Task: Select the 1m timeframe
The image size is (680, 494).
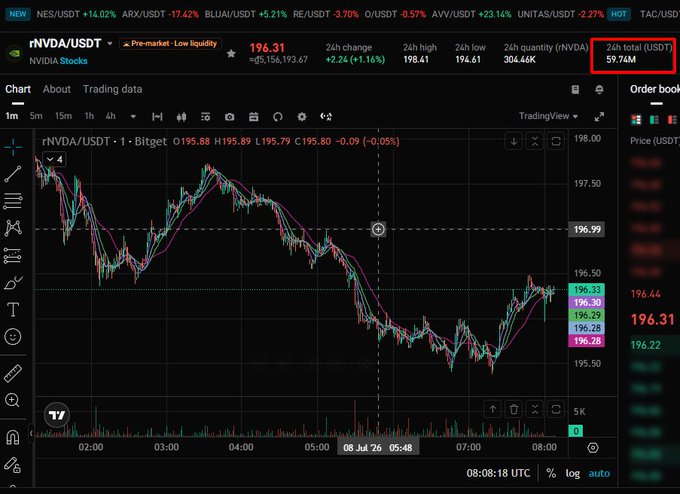Action: tap(12, 116)
